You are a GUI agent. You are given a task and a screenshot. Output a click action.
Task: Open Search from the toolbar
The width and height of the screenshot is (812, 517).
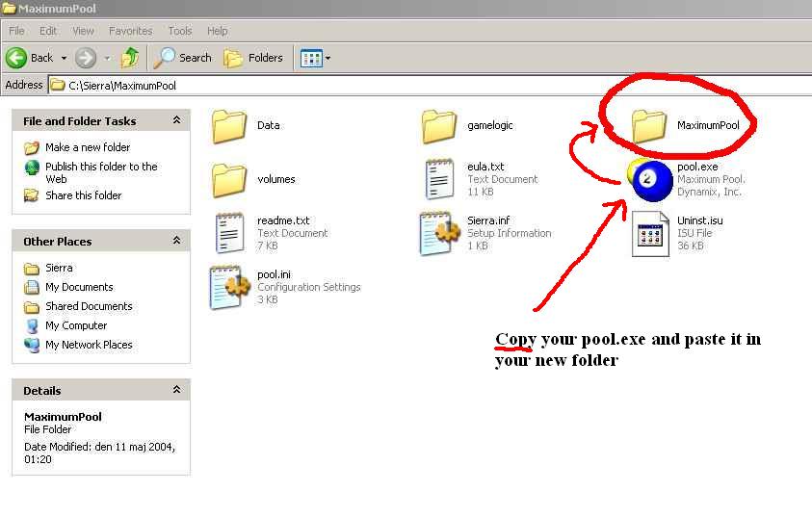pyautogui.click(x=183, y=58)
